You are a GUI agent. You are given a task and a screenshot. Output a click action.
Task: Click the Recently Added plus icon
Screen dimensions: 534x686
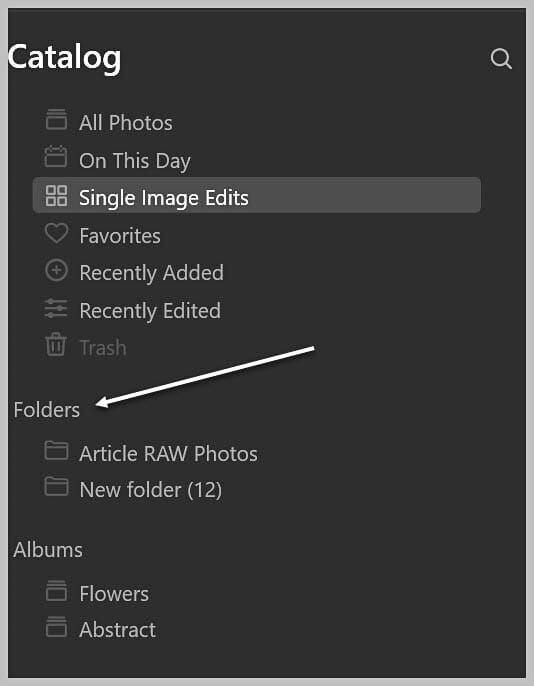click(x=56, y=270)
